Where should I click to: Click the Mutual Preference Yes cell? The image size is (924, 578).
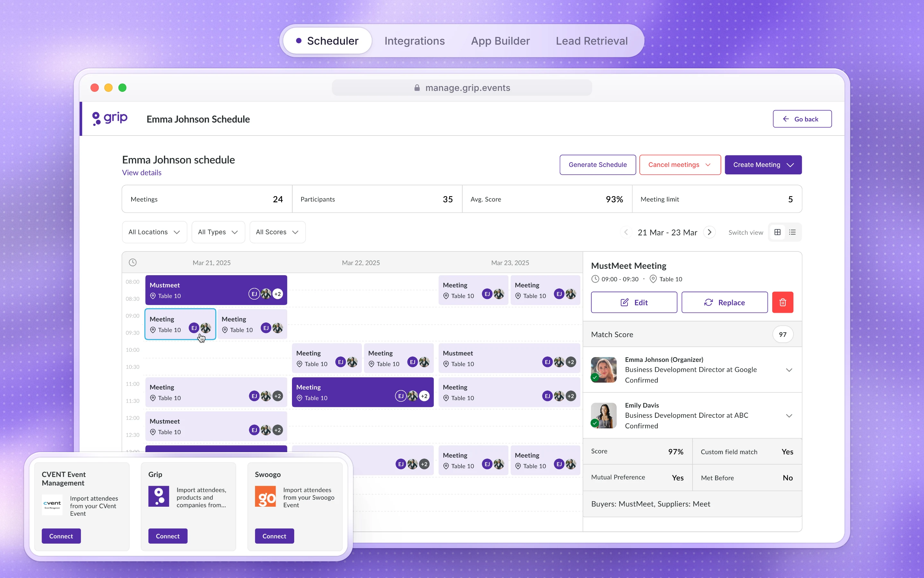[637, 477]
